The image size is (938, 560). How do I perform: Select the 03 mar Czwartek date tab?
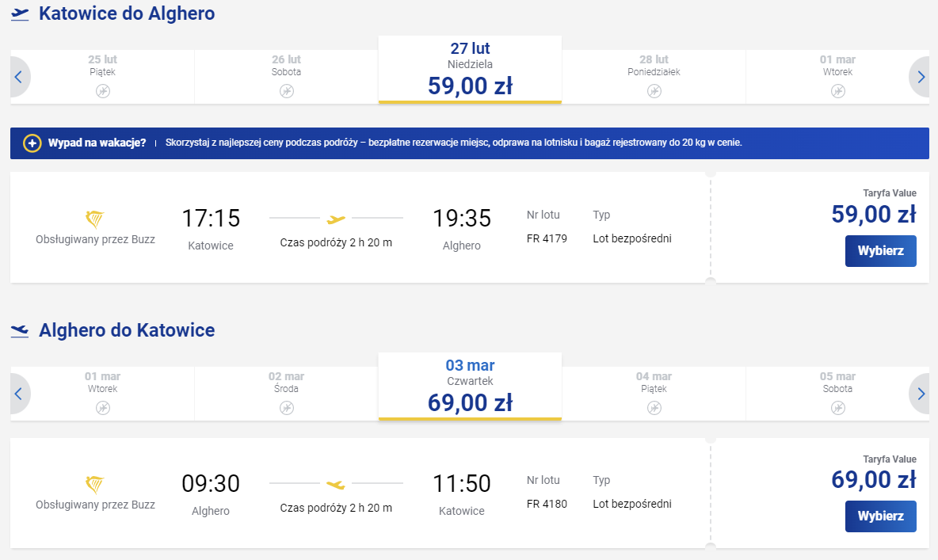[471, 387]
